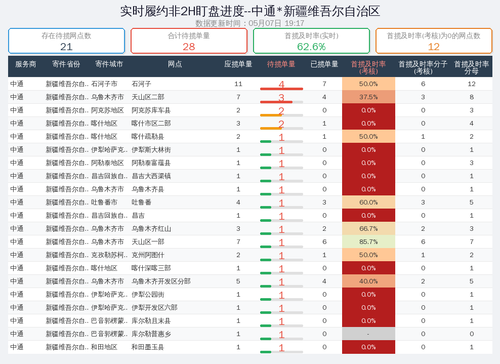This screenshot has height=364, width=500.
Task: Sort by the 应揽单量 column header
Action: [x=238, y=64]
